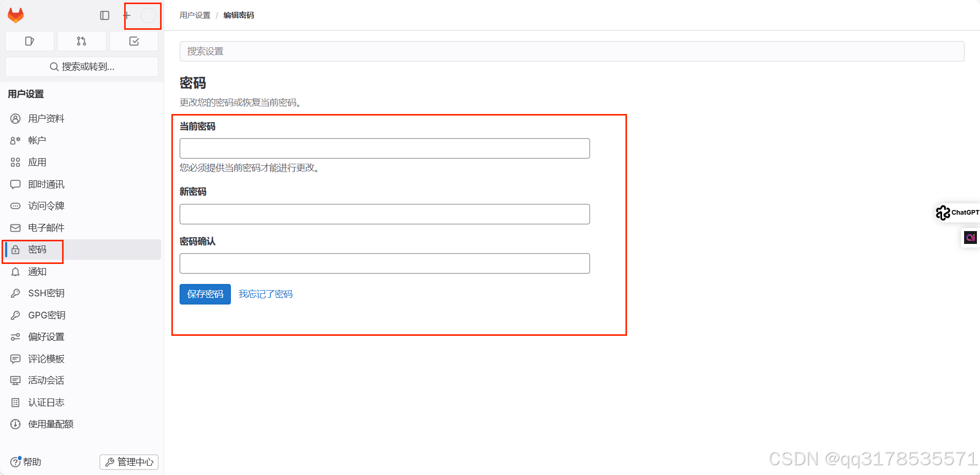Viewport: 980px width, 475px height.
Task: Open 认证日志 in the sidebar
Action: pyautogui.click(x=82, y=403)
